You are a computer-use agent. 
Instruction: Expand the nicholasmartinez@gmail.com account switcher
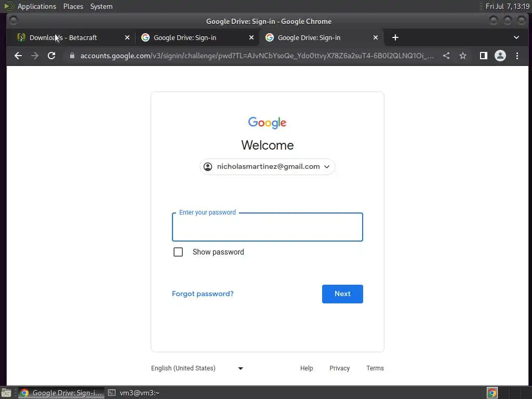268,167
